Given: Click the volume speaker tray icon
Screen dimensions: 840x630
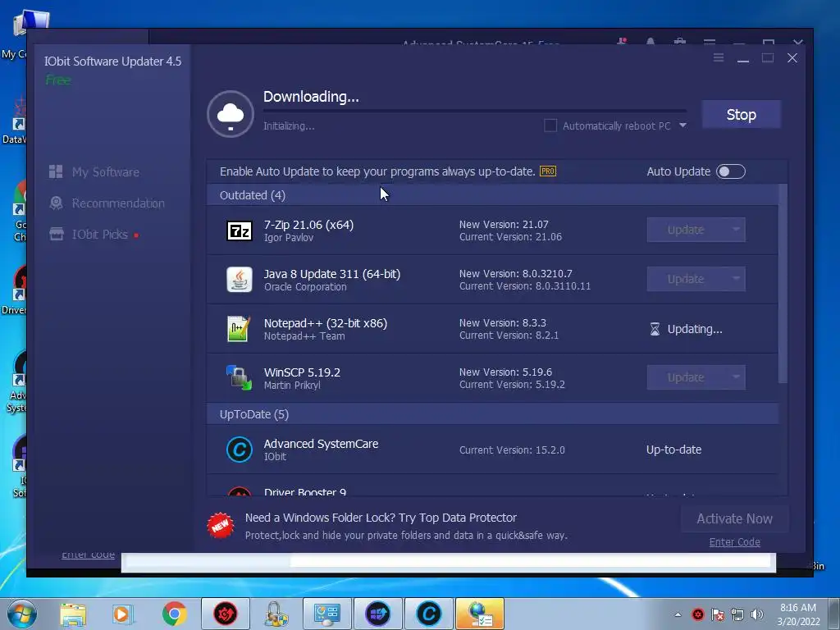Looking at the screenshot, I should (757, 614).
